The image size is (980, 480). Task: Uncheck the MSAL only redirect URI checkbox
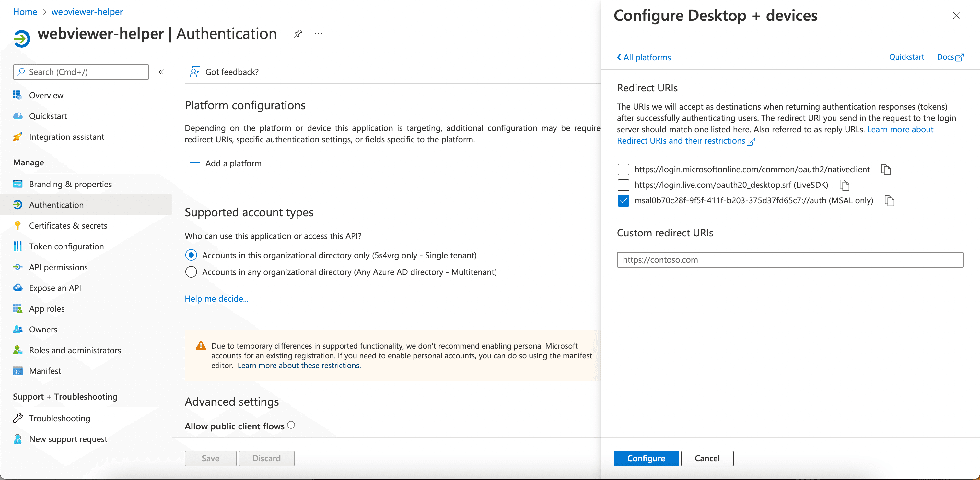(623, 201)
